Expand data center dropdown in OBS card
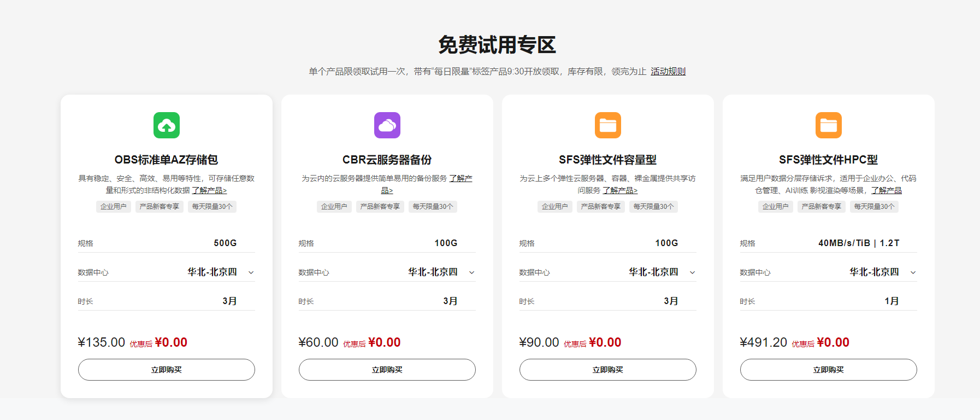 [251, 272]
